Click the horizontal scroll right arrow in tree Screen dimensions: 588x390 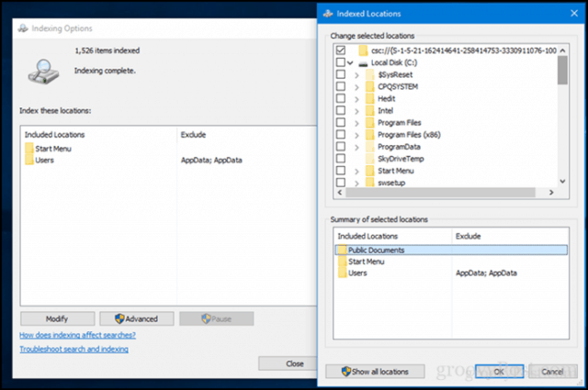(551, 192)
